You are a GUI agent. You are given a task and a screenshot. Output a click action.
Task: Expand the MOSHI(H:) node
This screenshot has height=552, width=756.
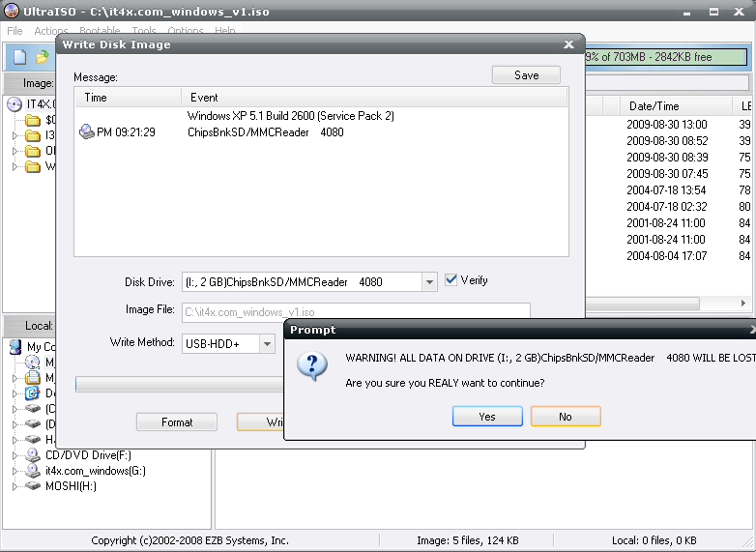point(15,486)
